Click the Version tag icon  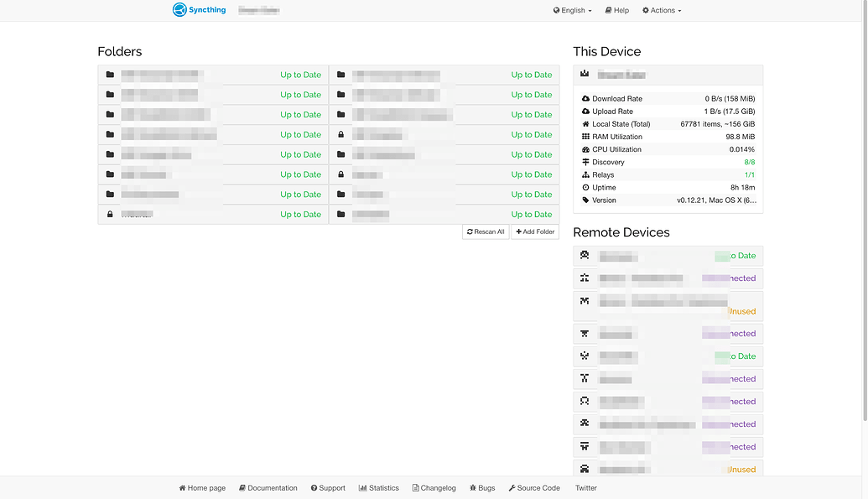click(585, 200)
